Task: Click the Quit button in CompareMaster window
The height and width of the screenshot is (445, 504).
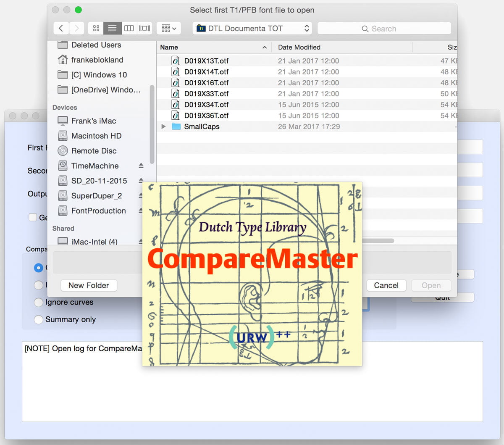Action: pyautogui.click(x=443, y=298)
